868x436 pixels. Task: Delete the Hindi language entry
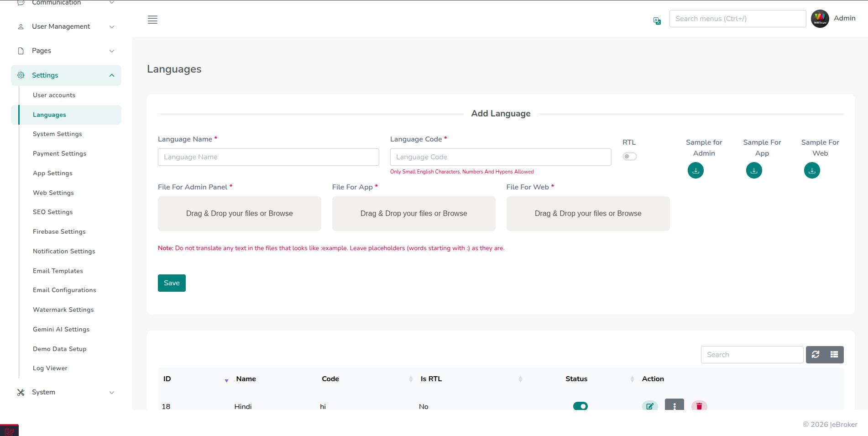click(699, 406)
